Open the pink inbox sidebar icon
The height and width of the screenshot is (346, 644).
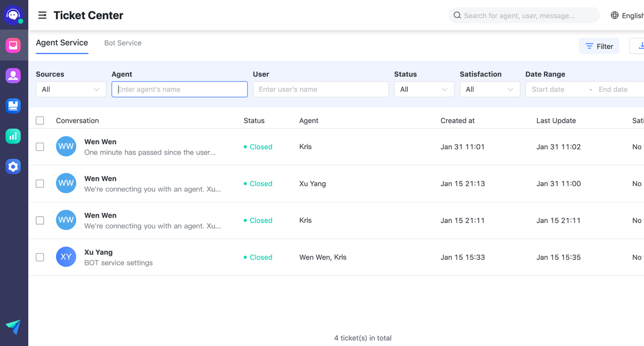pyautogui.click(x=13, y=46)
